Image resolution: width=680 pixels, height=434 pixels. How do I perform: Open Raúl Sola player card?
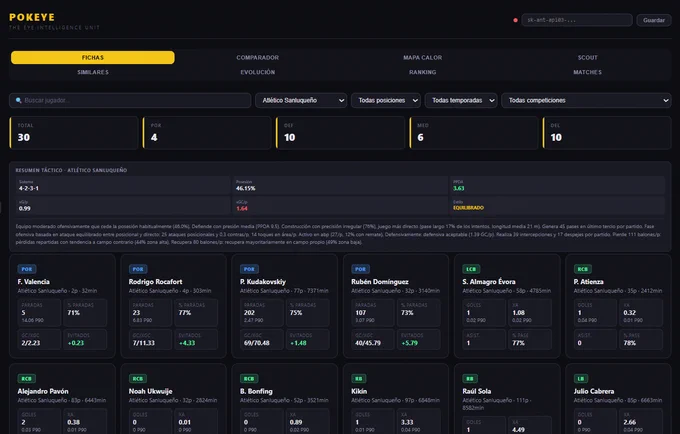coord(507,399)
